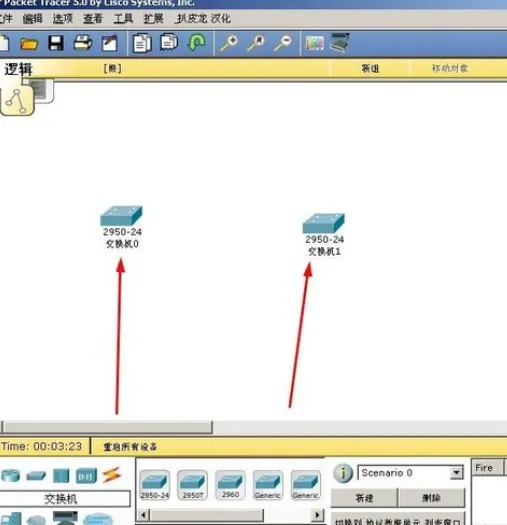The height and width of the screenshot is (525, 507).
Task: Open the 选项 menu
Action: 63,19
